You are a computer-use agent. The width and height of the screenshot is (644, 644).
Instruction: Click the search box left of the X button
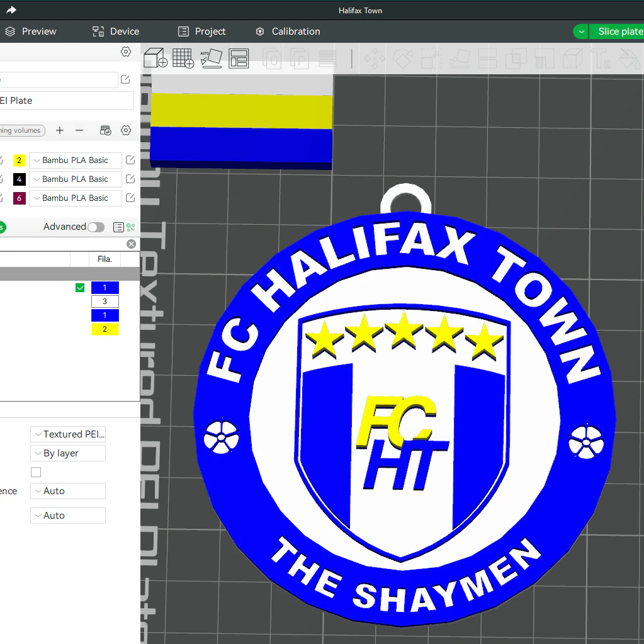pos(62,244)
